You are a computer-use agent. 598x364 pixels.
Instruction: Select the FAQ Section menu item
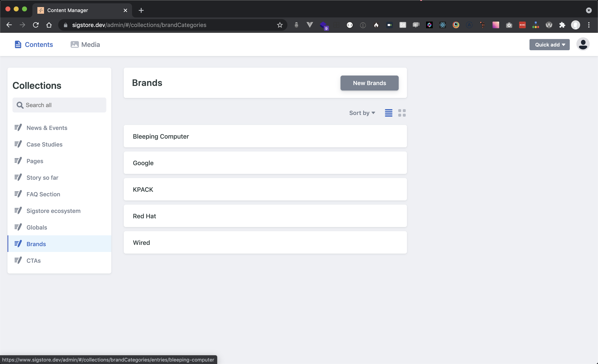43,194
